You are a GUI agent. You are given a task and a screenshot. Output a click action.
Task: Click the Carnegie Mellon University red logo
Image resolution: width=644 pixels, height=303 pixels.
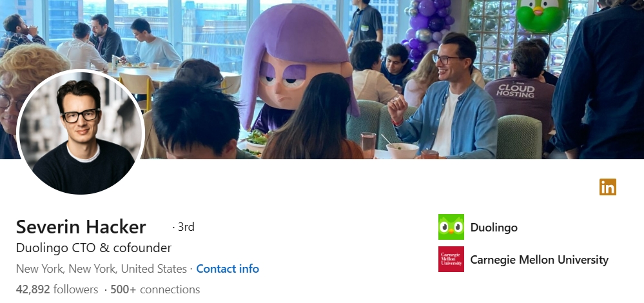(x=451, y=259)
